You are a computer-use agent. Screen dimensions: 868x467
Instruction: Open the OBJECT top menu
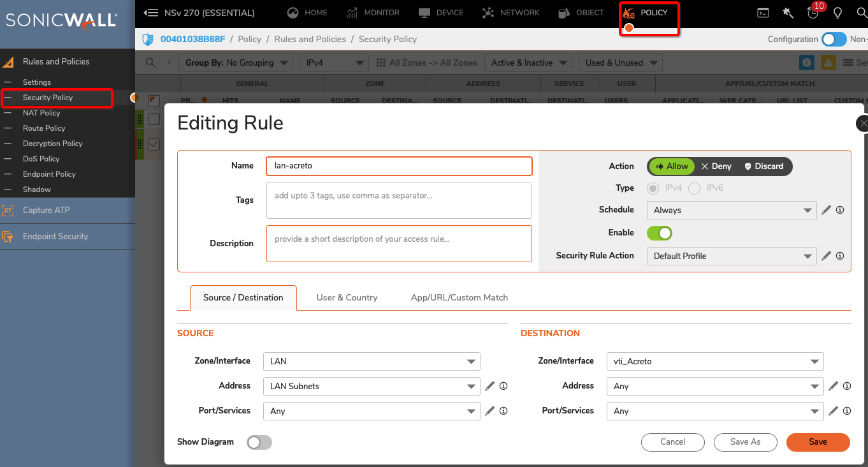tap(581, 13)
